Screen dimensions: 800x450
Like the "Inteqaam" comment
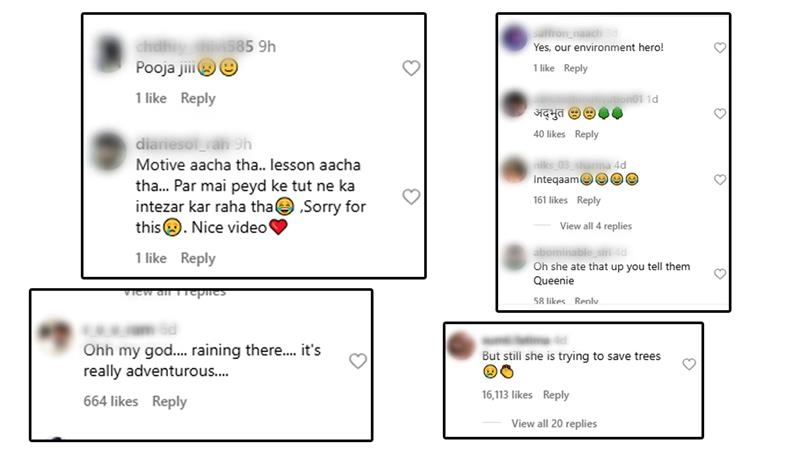click(719, 180)
